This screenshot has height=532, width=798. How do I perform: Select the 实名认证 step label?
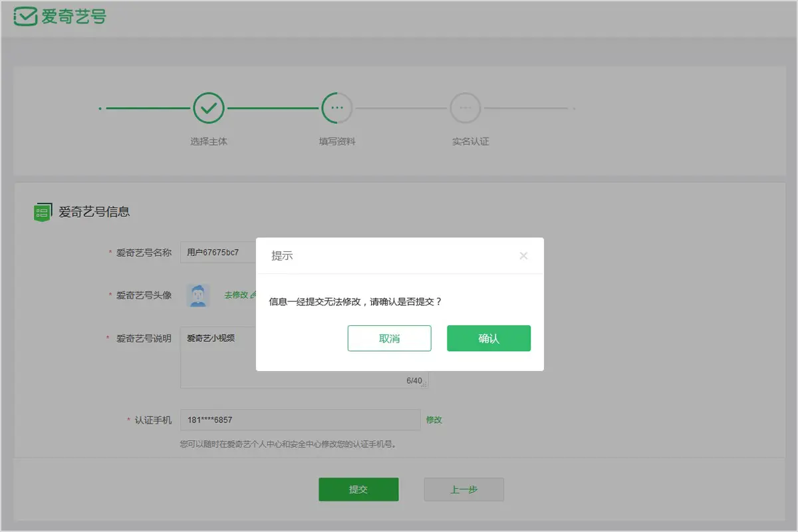point(470,142)
